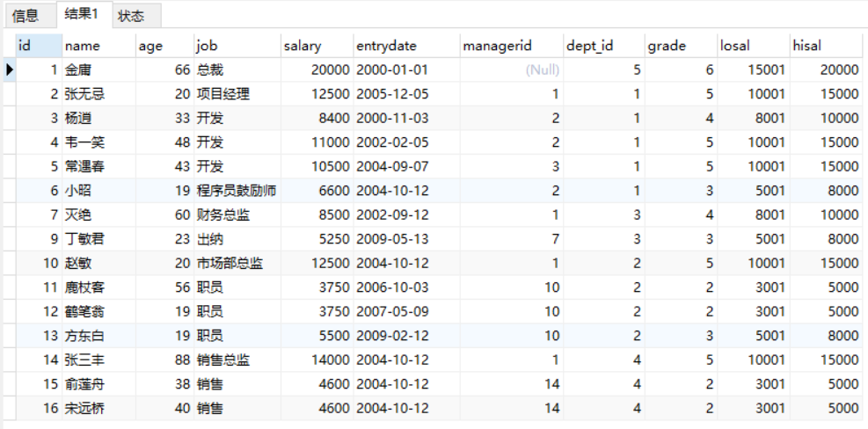Image resolution: width=868 pixels, height=429 pixels.
Task: Click the job cell 财务总监
Action: point(237,214)
